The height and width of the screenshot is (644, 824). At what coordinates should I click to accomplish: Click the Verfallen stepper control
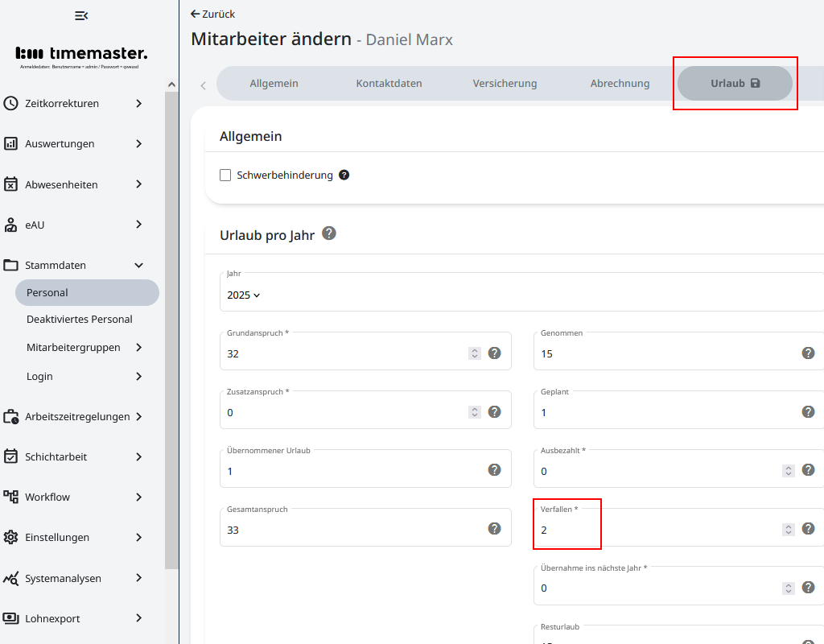(x=789, y=530)
